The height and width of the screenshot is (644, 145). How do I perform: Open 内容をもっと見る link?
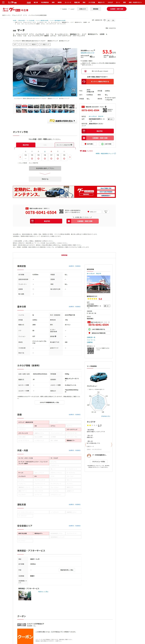click(x=43, y=592)
